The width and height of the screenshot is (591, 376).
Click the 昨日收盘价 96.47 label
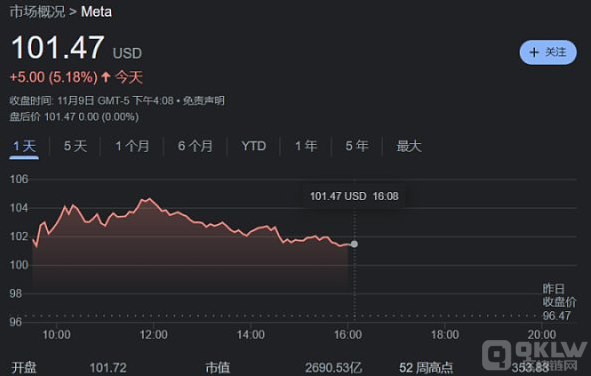pyautogui.click(x=559, y=302)
